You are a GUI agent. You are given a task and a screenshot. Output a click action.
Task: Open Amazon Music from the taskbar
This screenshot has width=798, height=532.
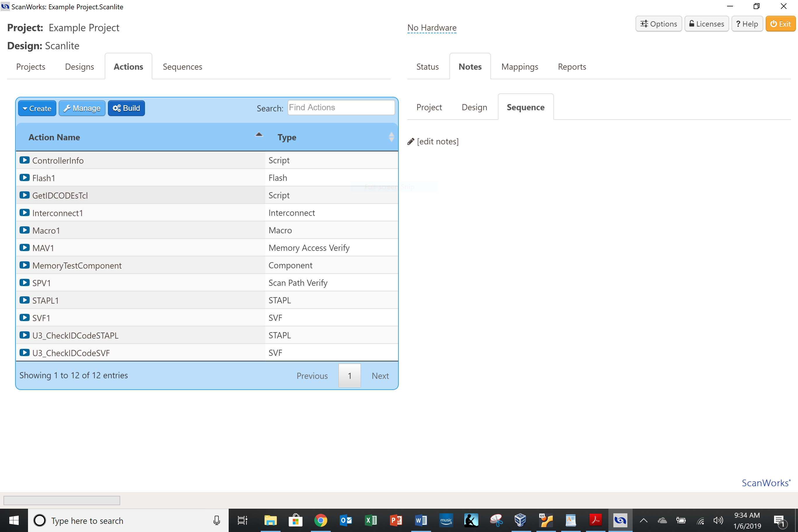tap(446, 520)
